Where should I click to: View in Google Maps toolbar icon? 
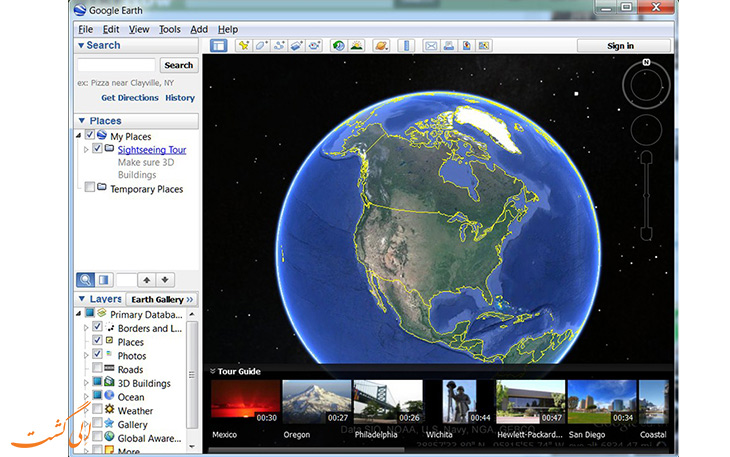point(484,46)
